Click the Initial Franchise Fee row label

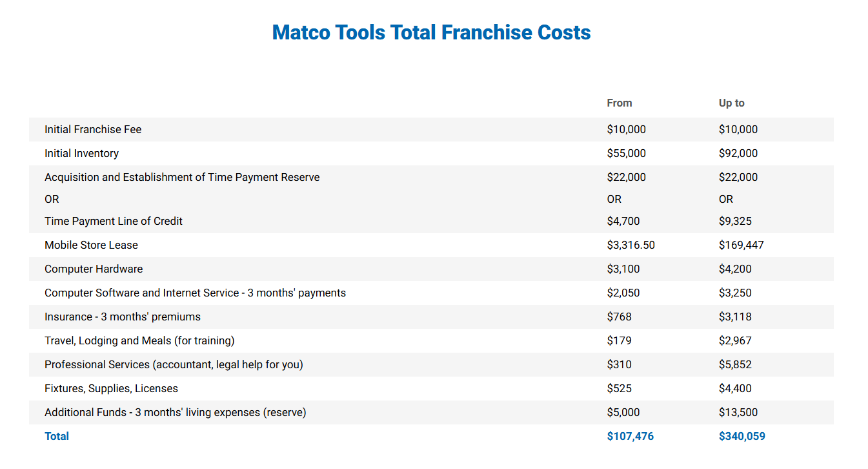(93, 129)
